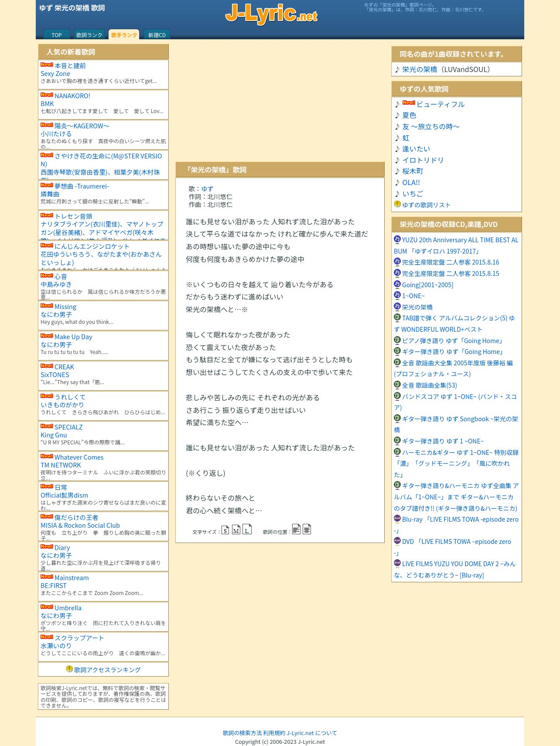Click the CD icon beside YUZU 20th Anniversary
The height and width of the screenshot is (746, 560).
[x=397, y=239]
